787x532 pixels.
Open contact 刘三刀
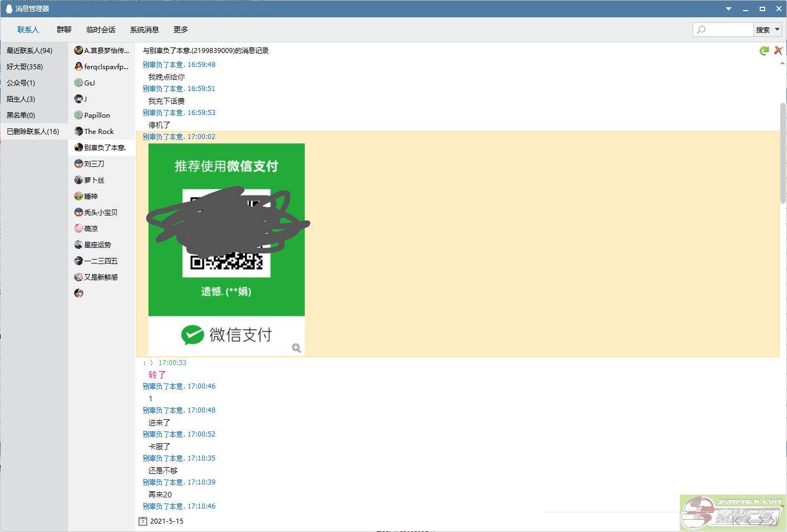(x=102, y=164)
